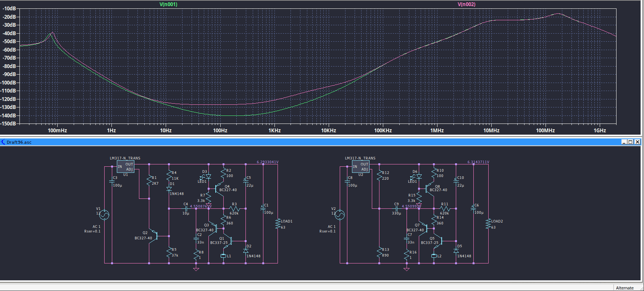Image resolution: width=644 pixels, height=291 pixels.
Task: Click the ground symbol below R8
Action: (196, 269)
